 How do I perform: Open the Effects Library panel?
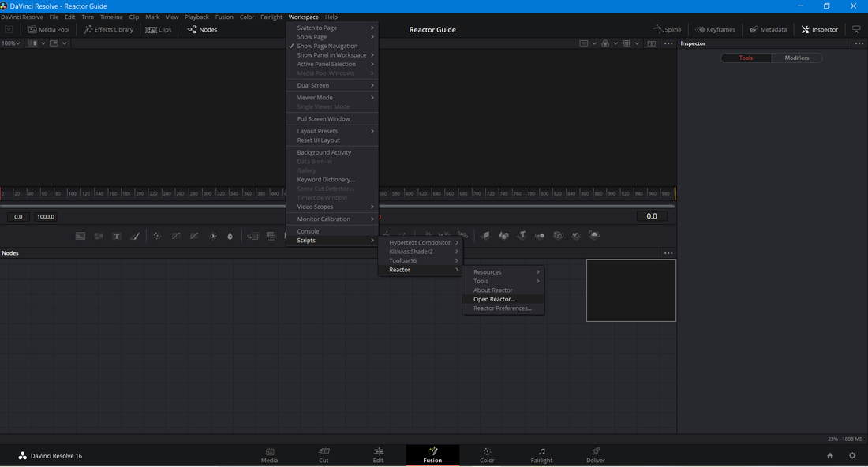pyautogui.click(x=108, y=29)
